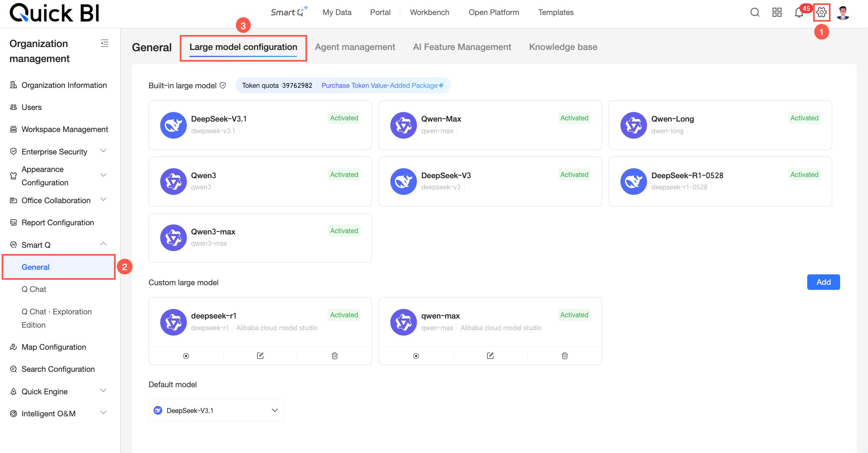The image size is (868, 453).
Task: Open Q Chat Exploration Edition
Action: [x=57, y=318]
